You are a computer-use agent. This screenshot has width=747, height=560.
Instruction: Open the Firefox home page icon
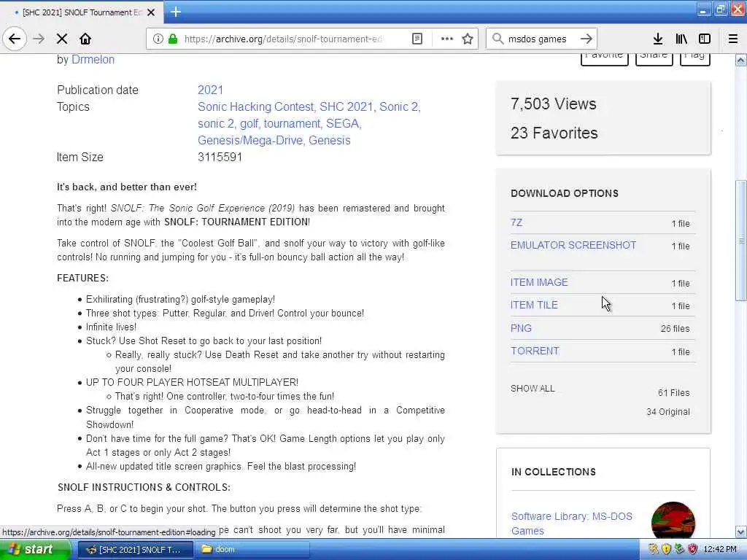click(85, 39)
